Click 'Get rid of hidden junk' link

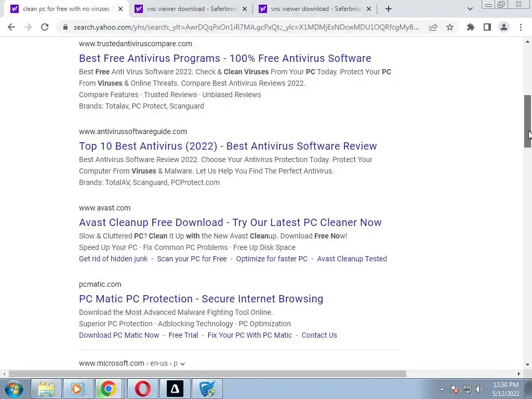pos(113,259)
